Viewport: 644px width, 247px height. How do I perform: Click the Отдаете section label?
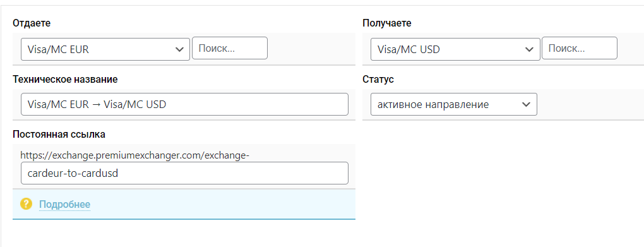32,23
